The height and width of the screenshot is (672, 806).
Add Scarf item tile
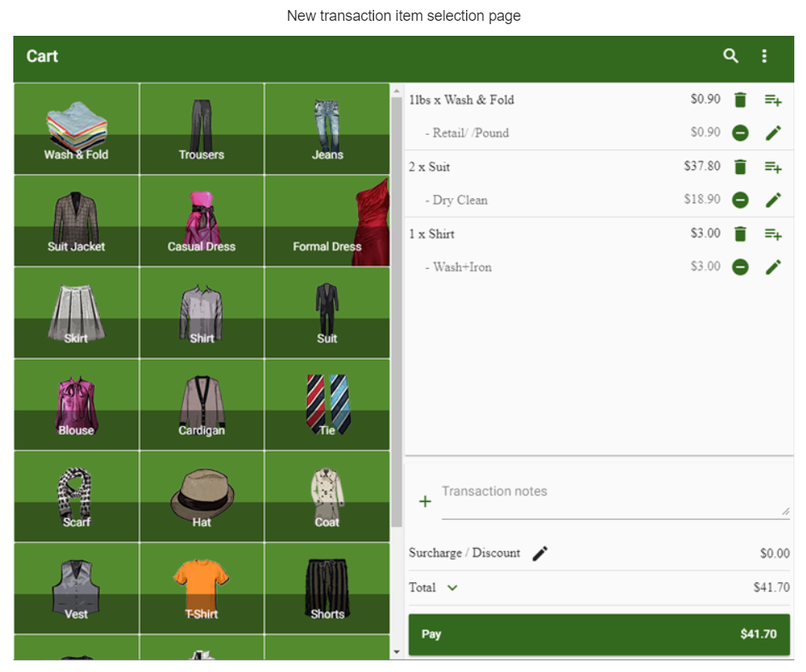click(x=77, y=496)
